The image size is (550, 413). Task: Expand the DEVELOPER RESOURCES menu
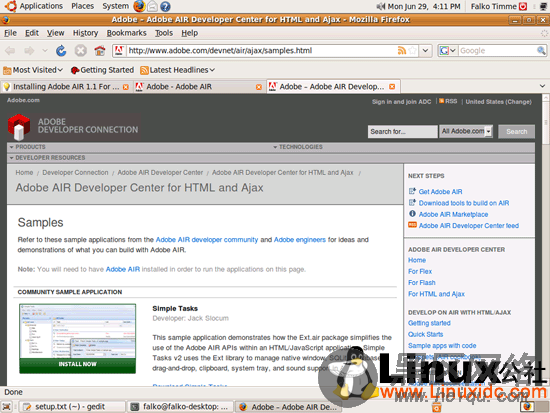click(47, 158)
